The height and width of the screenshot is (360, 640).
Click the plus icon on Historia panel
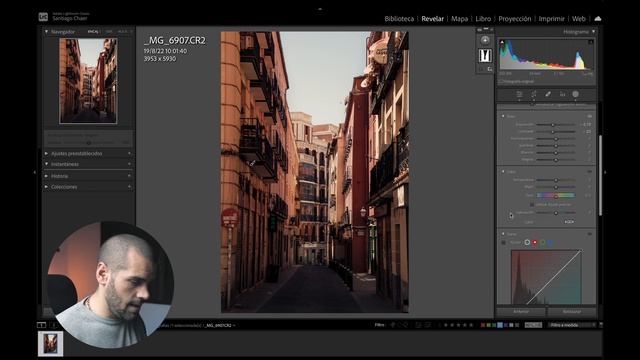129,176
